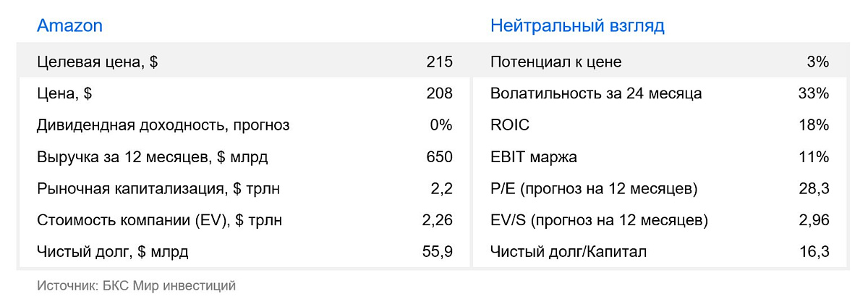Click Потенциал к цене label
The image size is (868, 307).
click(556, 62)
